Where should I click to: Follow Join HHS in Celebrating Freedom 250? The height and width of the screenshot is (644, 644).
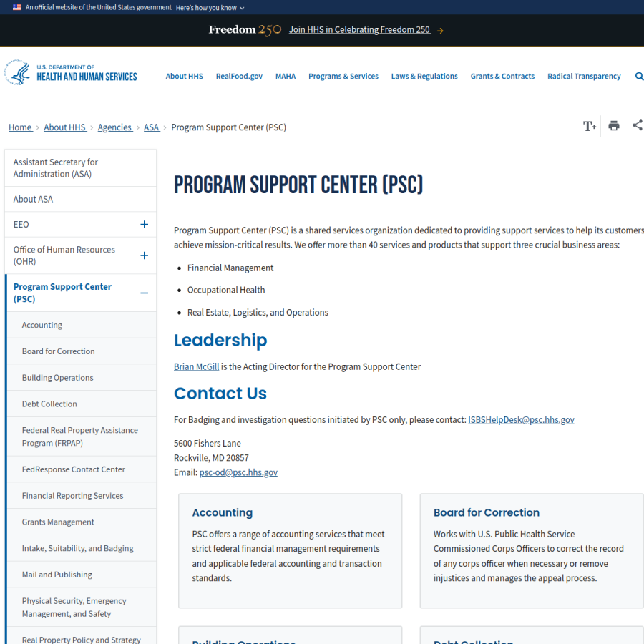click(360, 30)
